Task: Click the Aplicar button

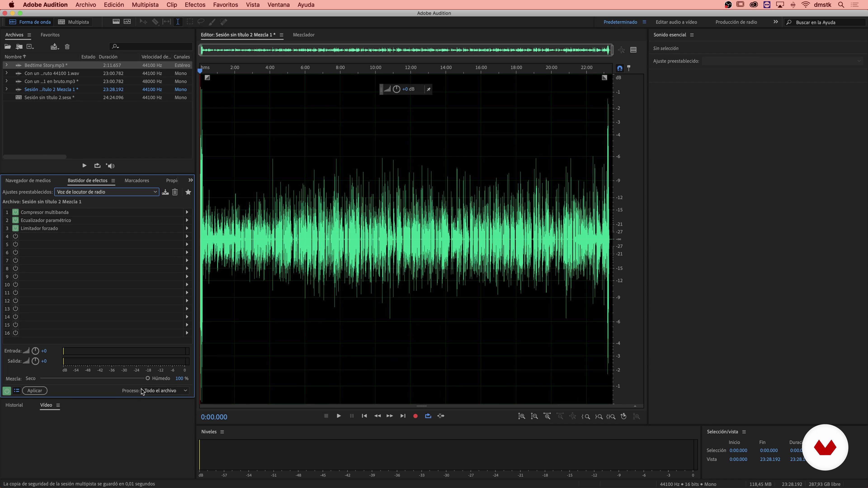Action: click(35, 391)
